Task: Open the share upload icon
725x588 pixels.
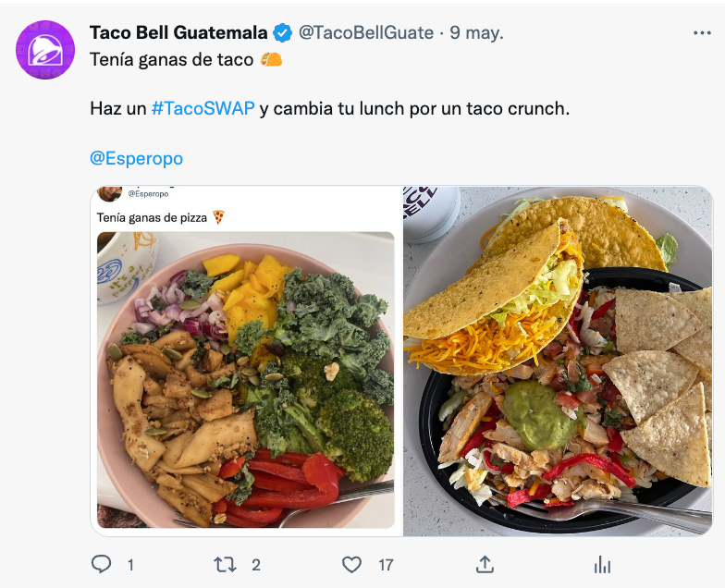Action: point(485,564)
